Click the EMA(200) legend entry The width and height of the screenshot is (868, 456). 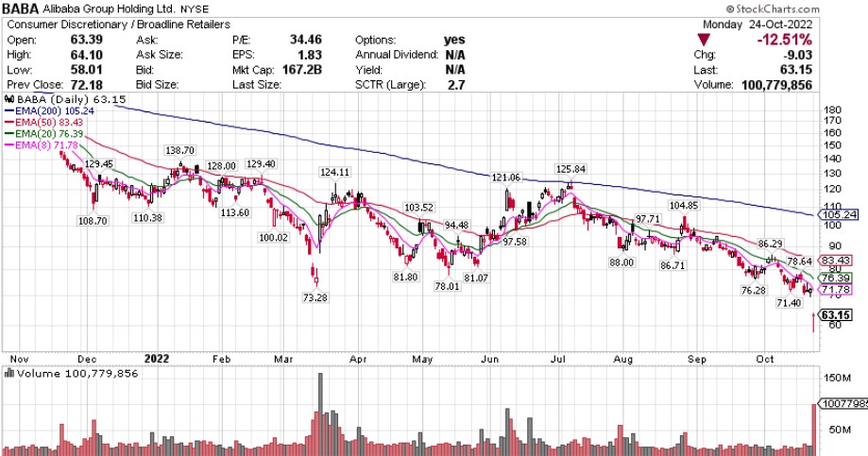pos(50,110)
